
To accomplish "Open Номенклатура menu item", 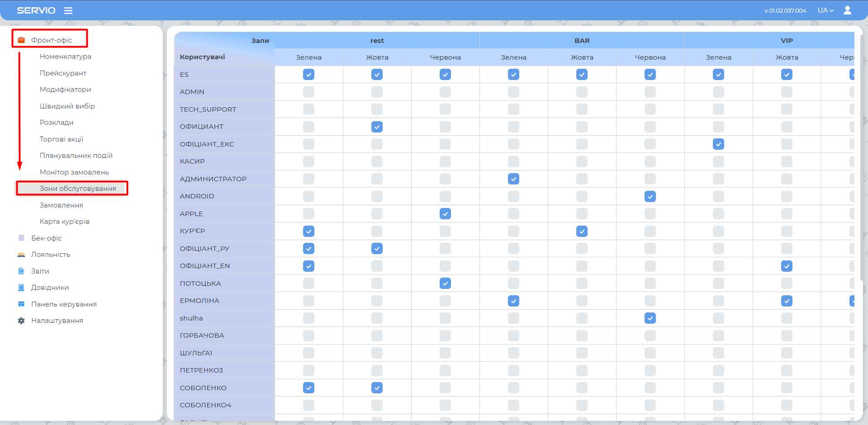I will click(66, 57).
